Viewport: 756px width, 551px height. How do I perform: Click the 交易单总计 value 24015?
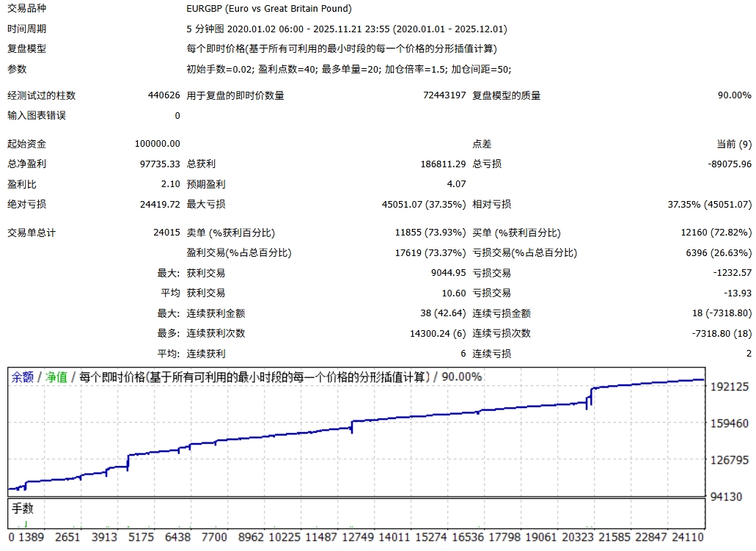tap(166, 233)
